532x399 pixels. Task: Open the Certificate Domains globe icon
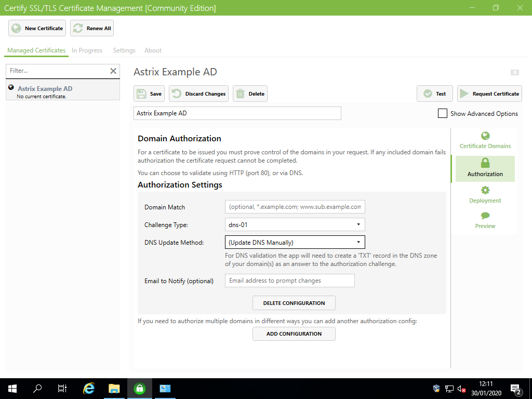(x=485, y=135)
